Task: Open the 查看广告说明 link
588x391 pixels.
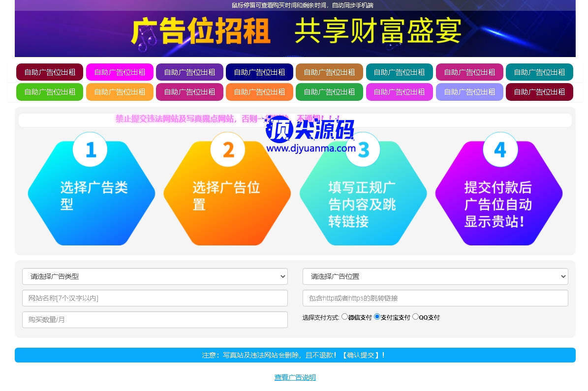Action: click(x=295, y=377)
